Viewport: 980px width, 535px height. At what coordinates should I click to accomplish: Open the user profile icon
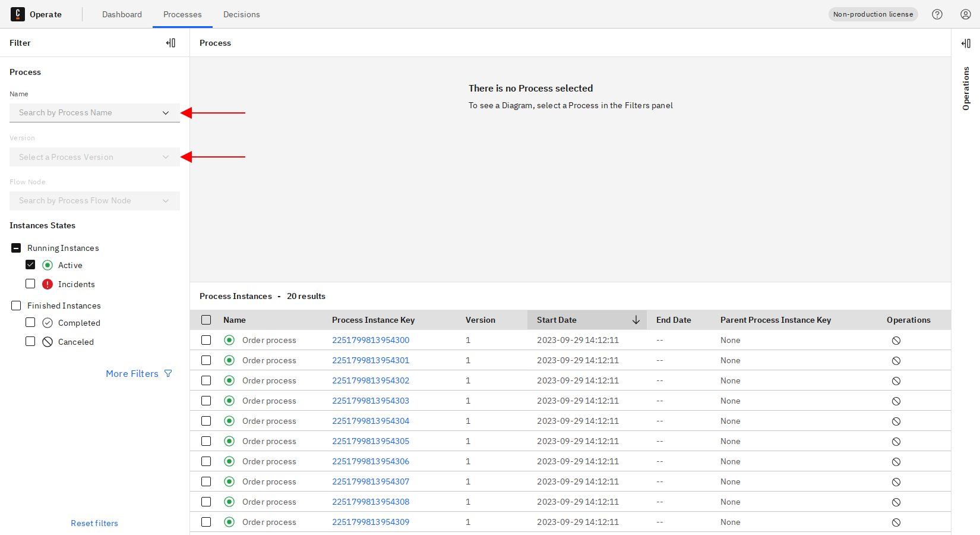pyautogui.click(x=966, y=14)
